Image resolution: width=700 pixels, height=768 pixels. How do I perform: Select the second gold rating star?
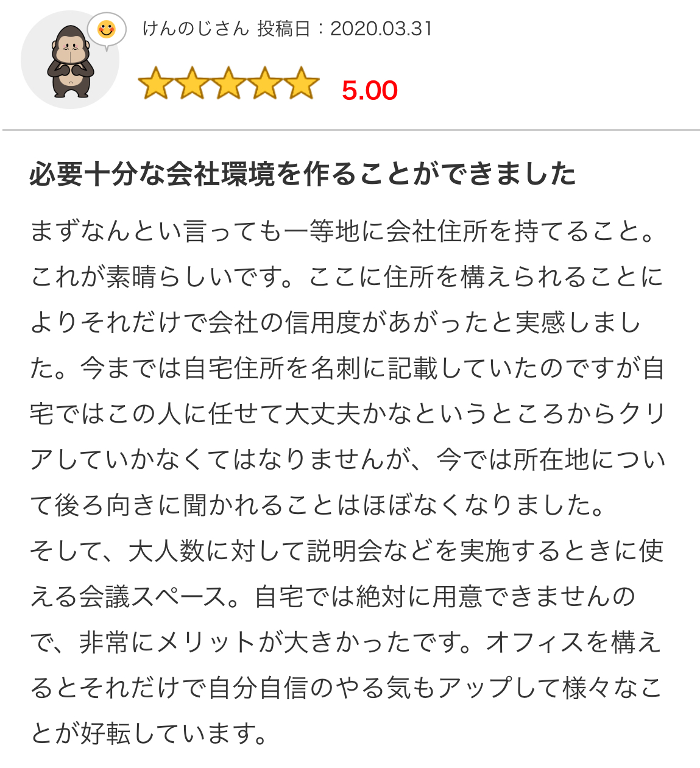pos(192,83)
